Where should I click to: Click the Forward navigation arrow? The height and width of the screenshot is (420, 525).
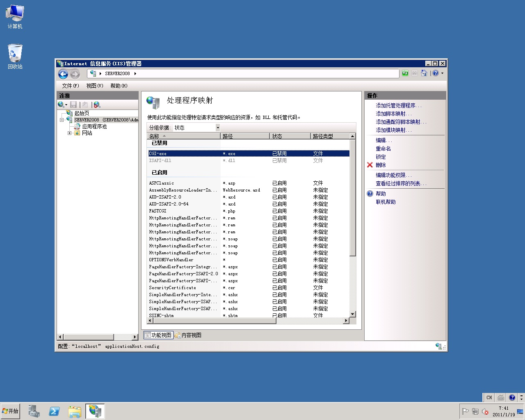click(75, 74)
